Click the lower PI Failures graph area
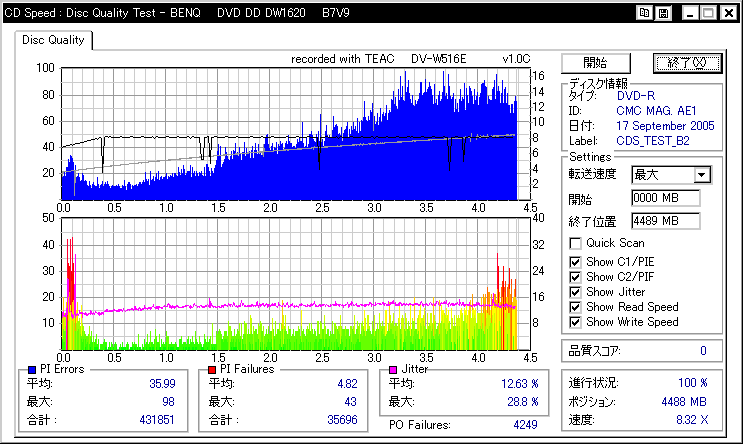The height and width of the screenshot is (444, 743). tap(295, 284)
